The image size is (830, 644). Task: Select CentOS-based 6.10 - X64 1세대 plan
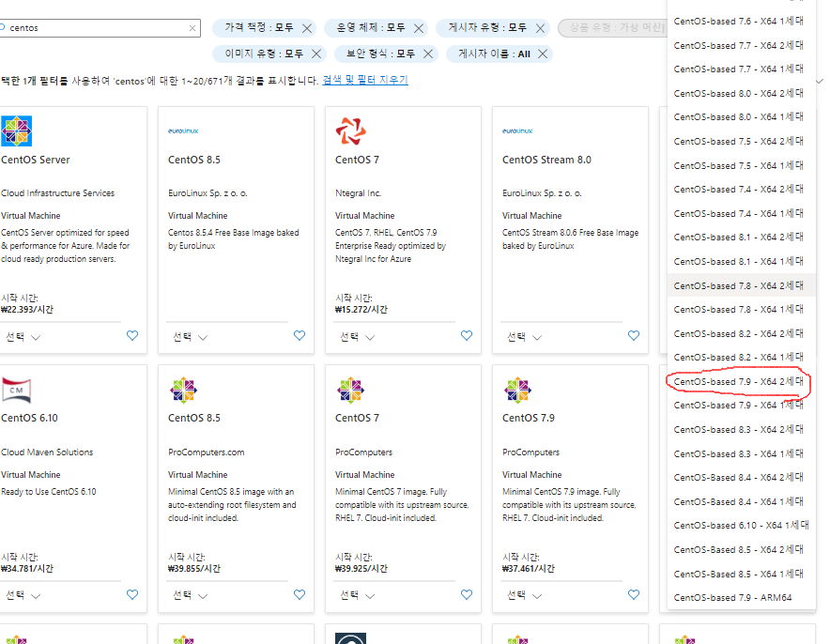pyautogui.click(x=740, y=526)
